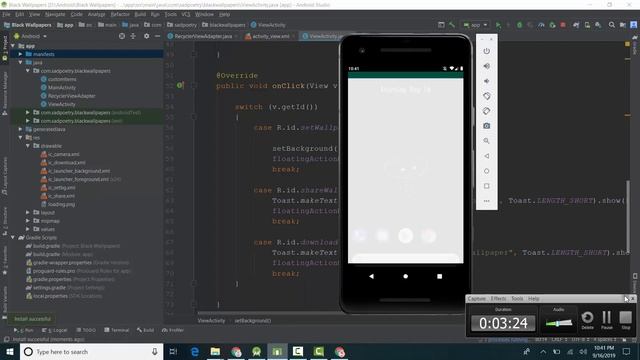Open the Android Studio search everywhere magnifier
Image resolution: width=640 pixels, height=360 pixels.
pos(611,25)
